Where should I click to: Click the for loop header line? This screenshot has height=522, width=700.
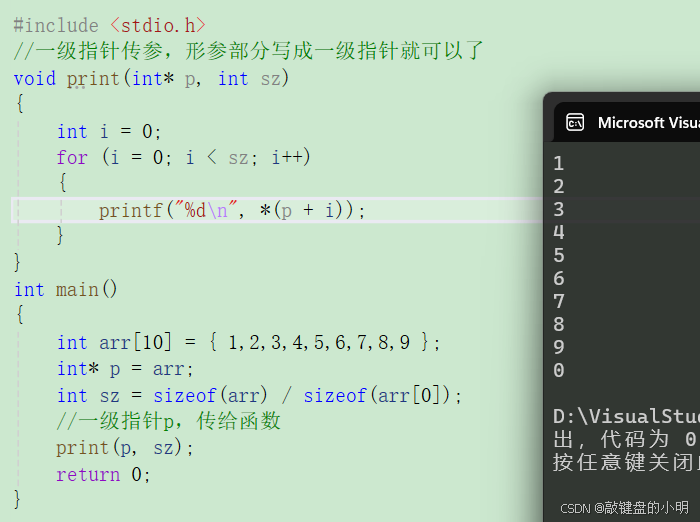click(x=183, y=157)
